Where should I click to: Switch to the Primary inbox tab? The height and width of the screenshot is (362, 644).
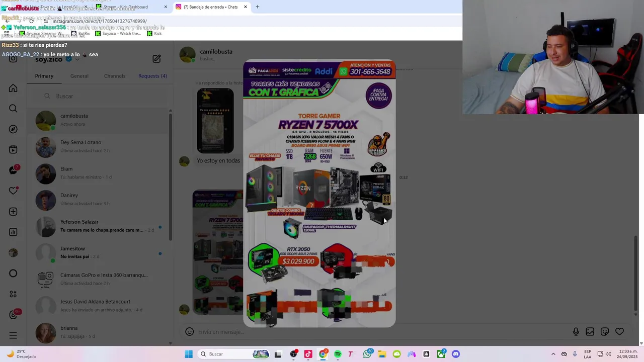click(44, 76)
